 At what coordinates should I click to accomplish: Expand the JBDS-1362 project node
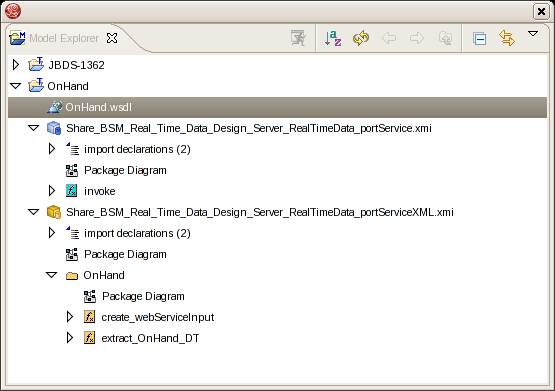(x=16, y=65)
